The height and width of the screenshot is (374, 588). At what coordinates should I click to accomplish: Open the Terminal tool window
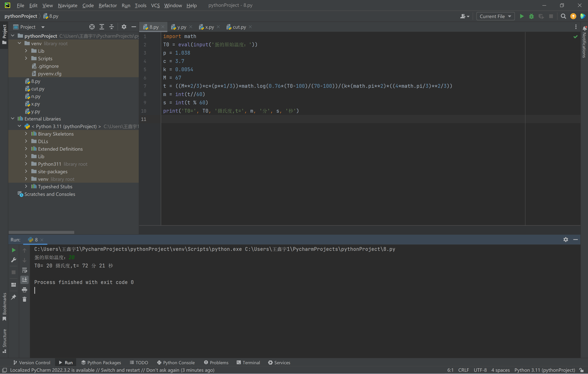coord(248,363)
